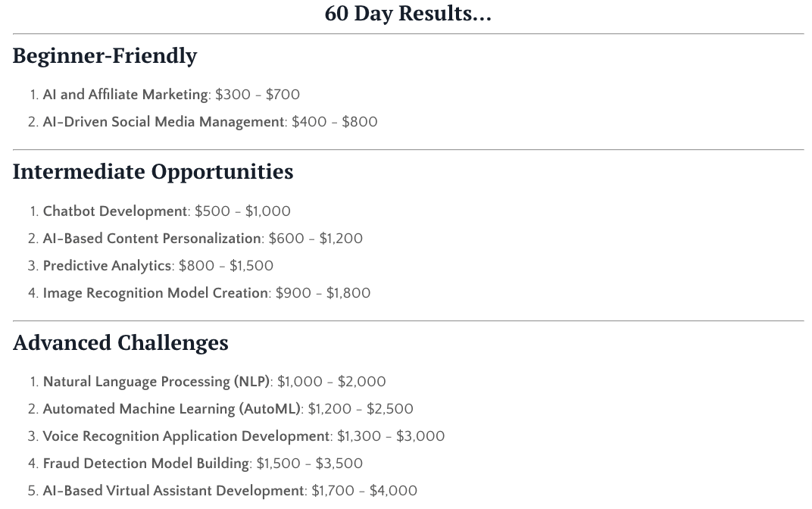
Task: Select "Fraud Detection Model Building" entry
Action: point(146,464)
